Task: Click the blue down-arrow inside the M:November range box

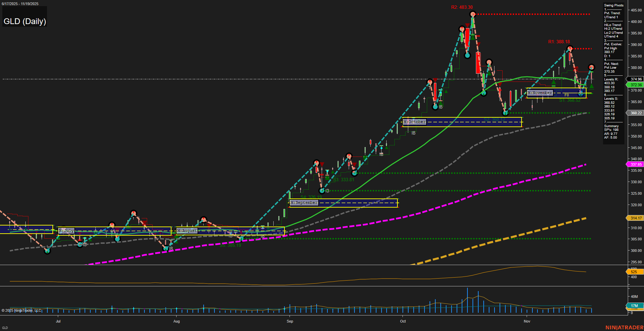Action: [580, 93]
